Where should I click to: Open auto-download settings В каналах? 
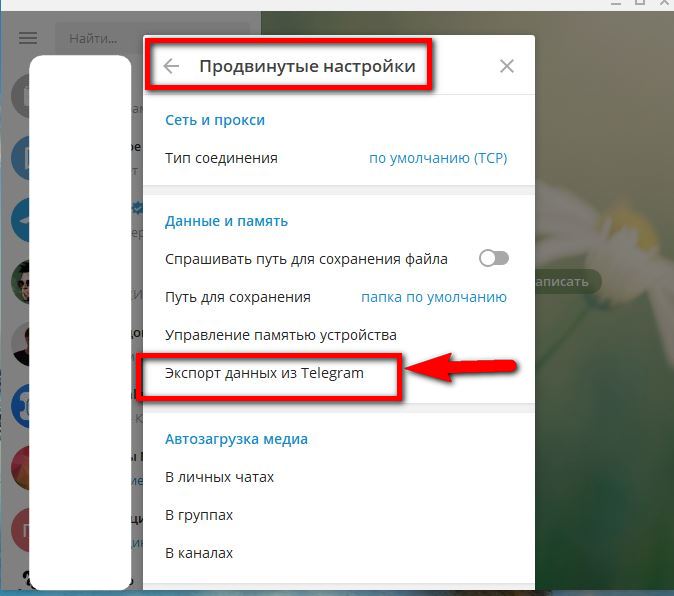(339, 553)
